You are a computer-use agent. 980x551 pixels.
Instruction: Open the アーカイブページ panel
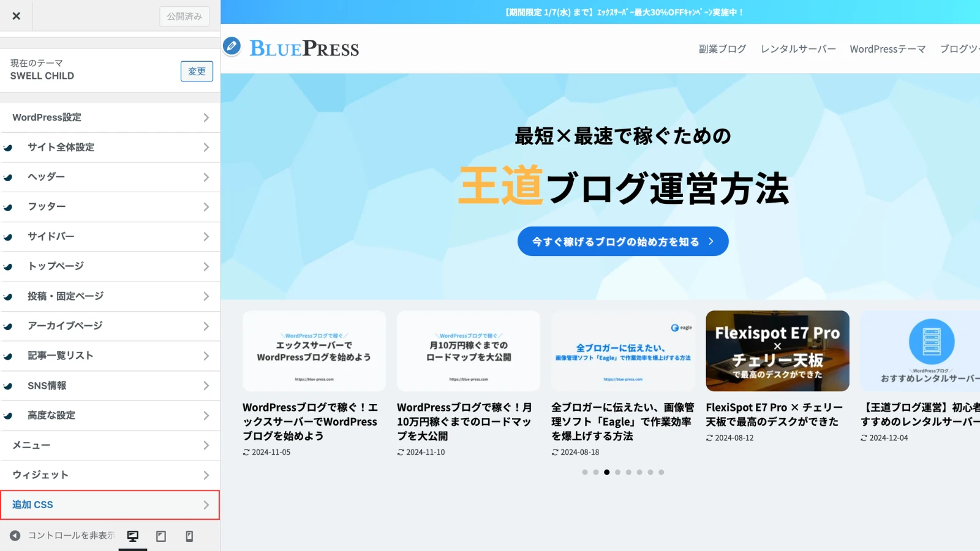click(110, 326)
